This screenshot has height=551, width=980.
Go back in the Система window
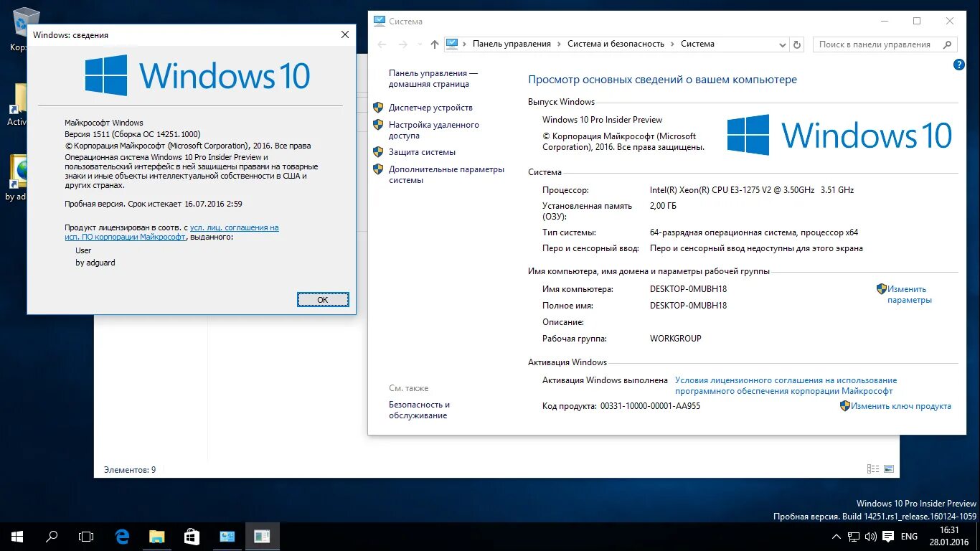382,44
